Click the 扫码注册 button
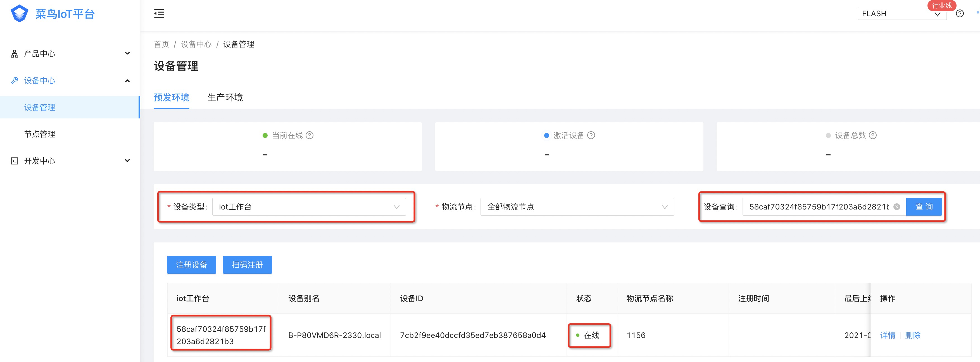 pyautogui.click(x=247, y=265)
